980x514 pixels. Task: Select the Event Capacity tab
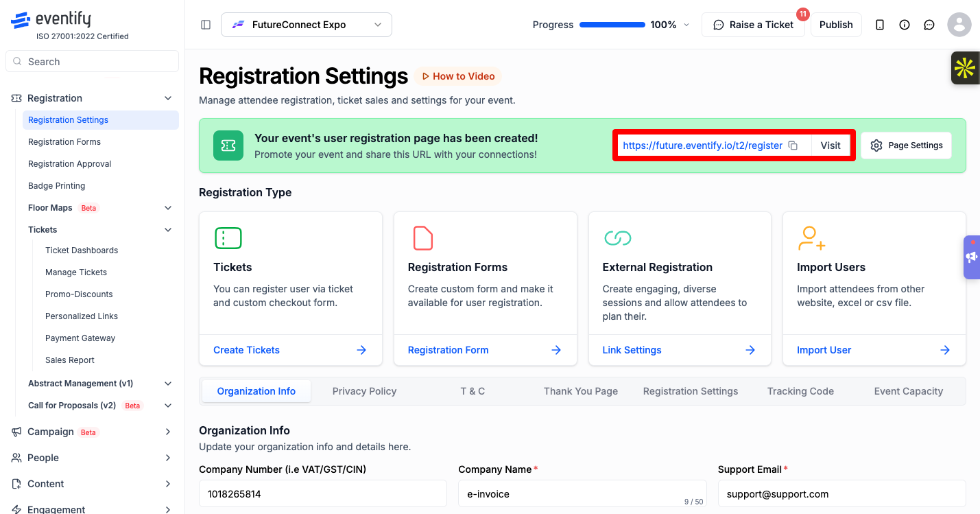click(x=909, y=391)
